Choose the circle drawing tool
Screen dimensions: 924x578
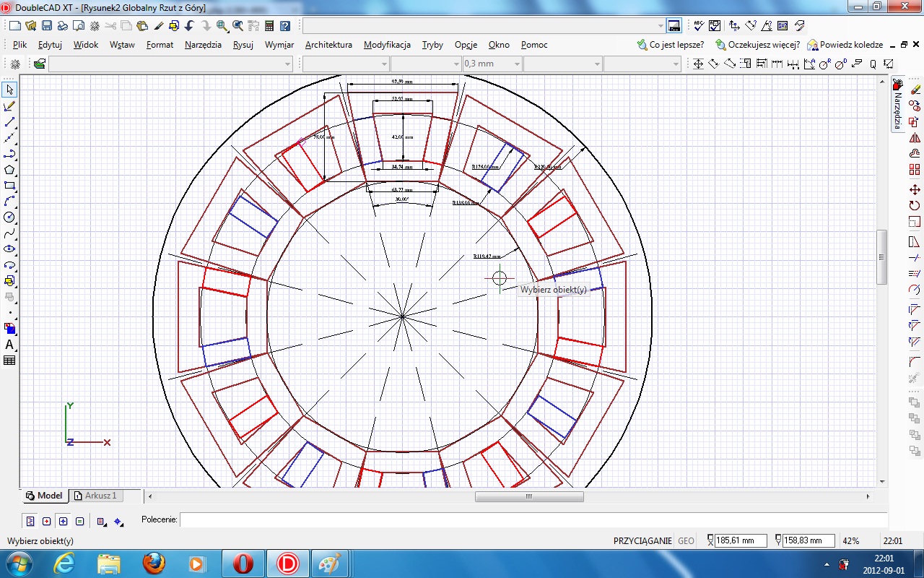pyautogui.click(x=9, y=217)
